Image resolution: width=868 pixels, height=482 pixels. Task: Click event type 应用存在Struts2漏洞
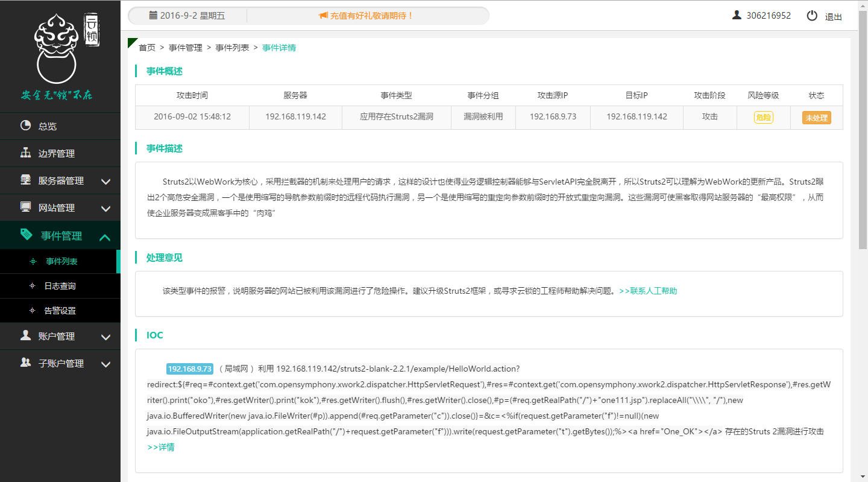click(x=397, y=116)
